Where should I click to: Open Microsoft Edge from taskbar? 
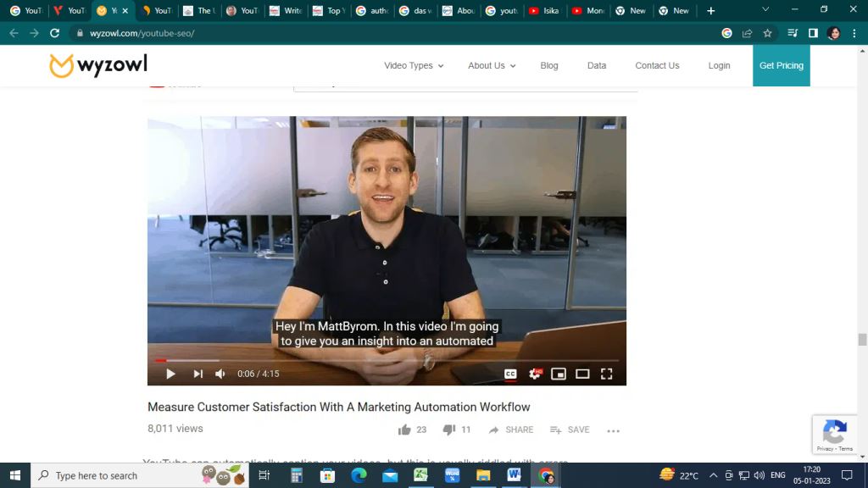pos(359,475)
